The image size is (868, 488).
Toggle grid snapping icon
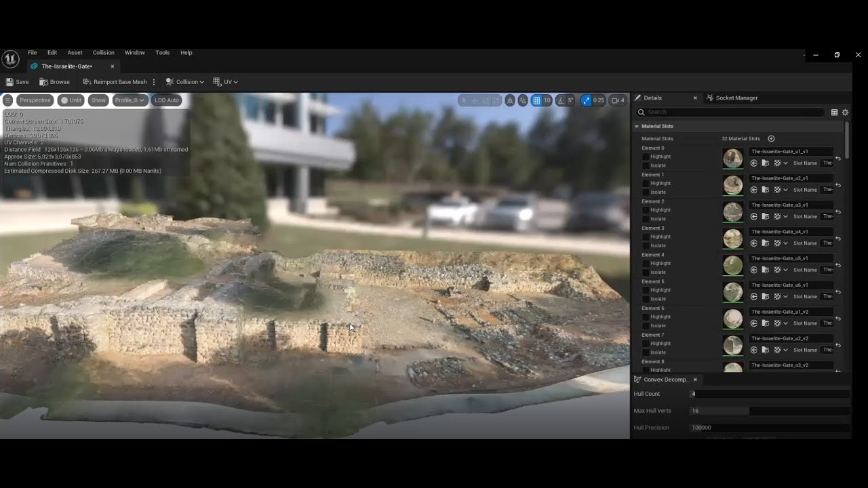click(x=536, y=100)
